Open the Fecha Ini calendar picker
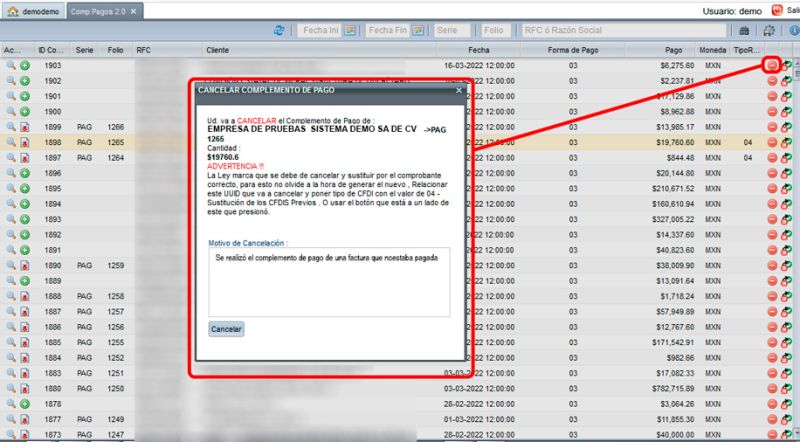The image size is (800, 442). [x=350, y=31]
